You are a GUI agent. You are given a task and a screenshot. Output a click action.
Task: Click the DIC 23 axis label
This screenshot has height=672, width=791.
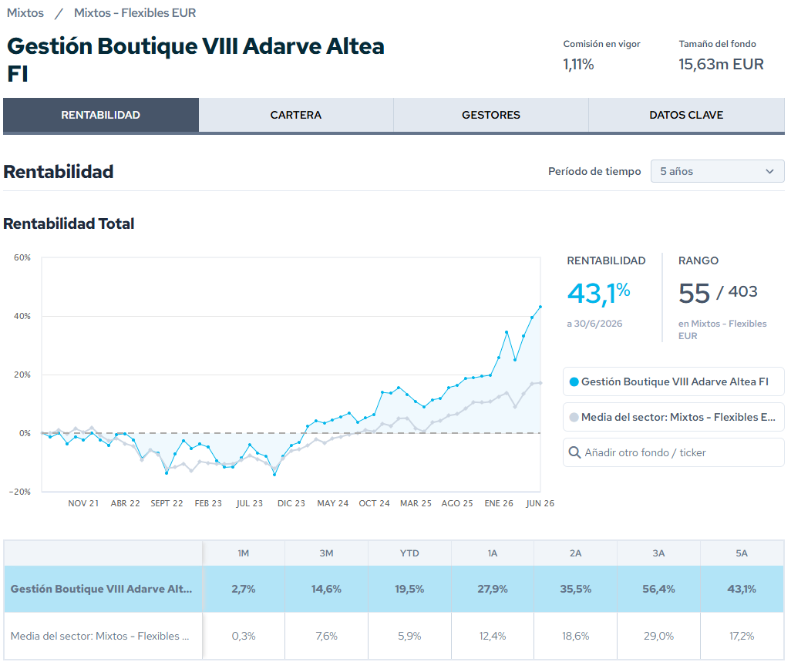point(291,503)
